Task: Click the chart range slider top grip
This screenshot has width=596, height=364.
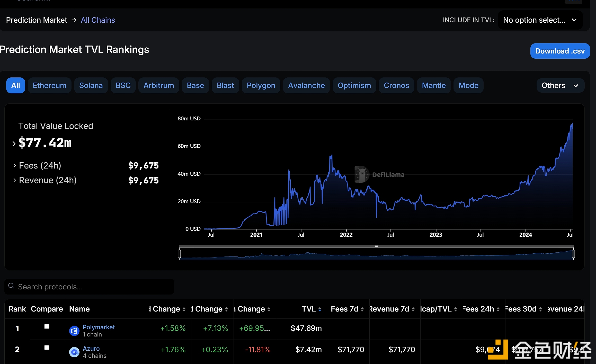Action: (x=376, y=246)
